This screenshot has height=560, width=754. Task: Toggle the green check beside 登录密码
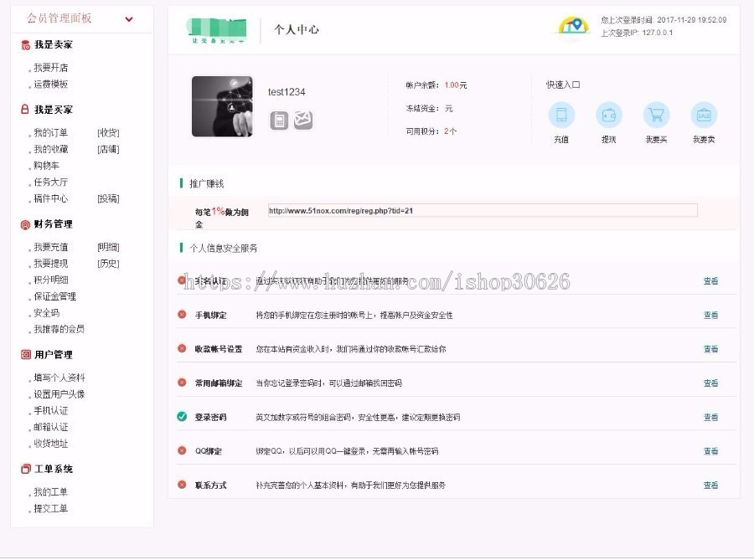pyautogui.click(x=182, y=416)
